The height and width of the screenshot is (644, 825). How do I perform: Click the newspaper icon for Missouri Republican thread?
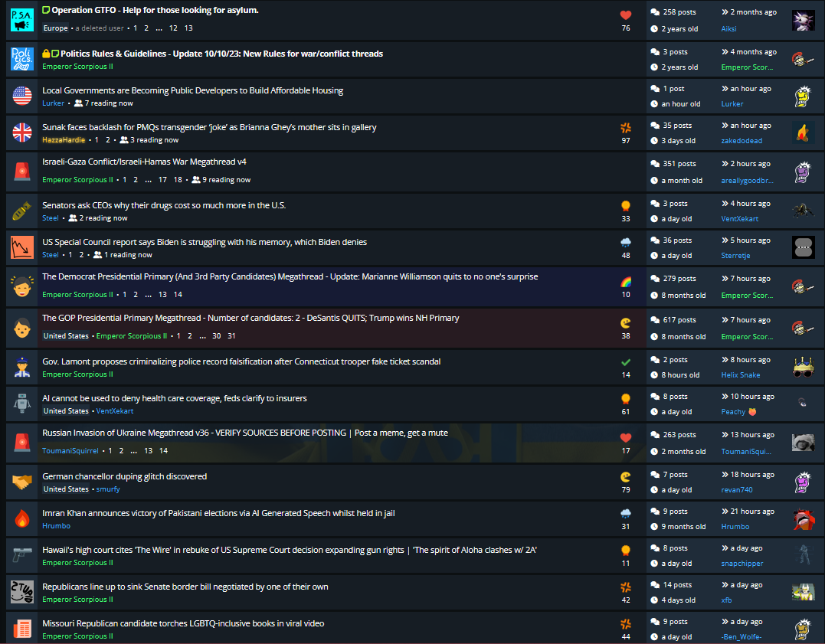click(x=22, y=629)
